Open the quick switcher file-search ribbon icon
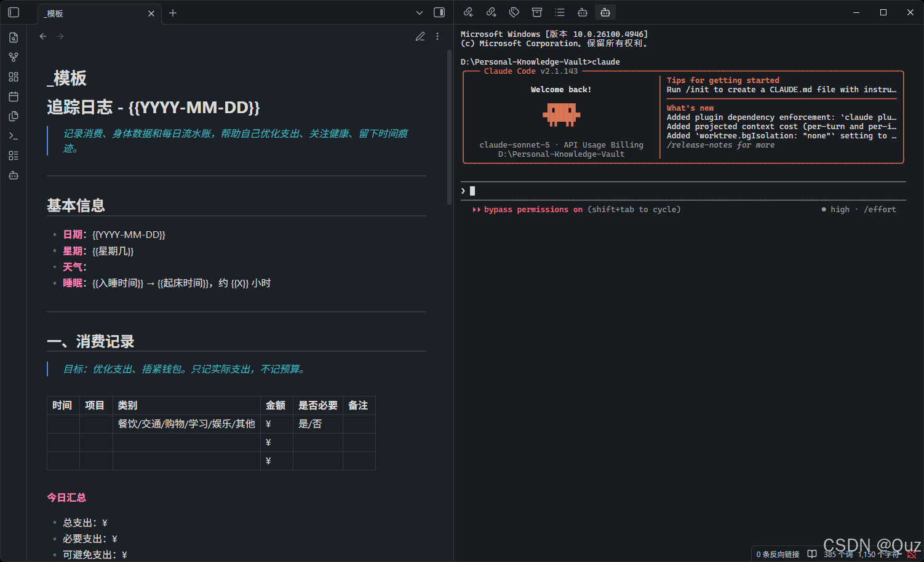The width and height of the screenshot is (924, 562). click(14, 38)
